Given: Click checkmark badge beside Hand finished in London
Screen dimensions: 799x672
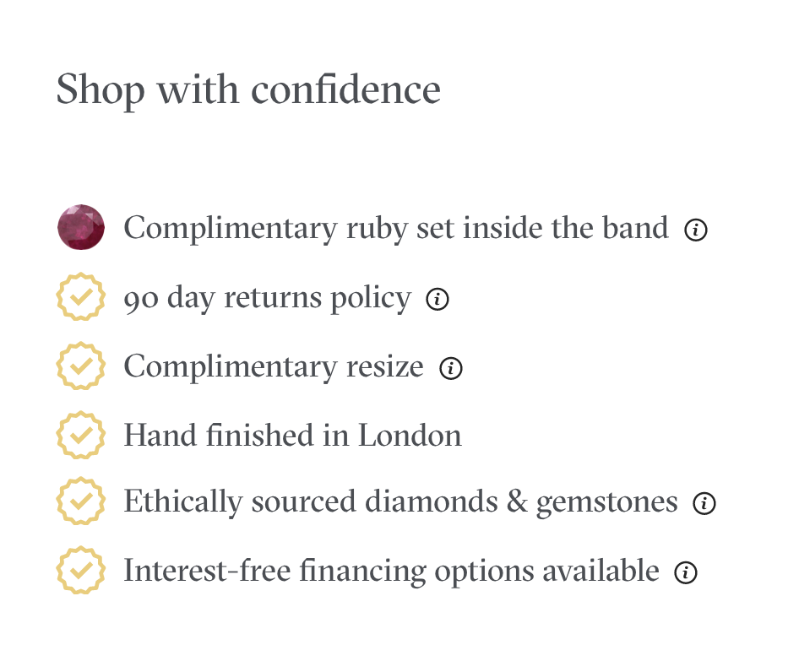Looking at the screenshot, I should (81, 435).
